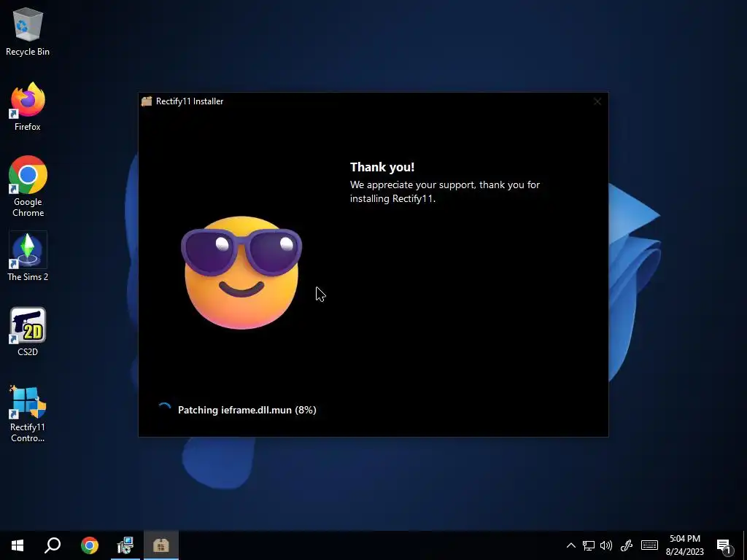Click Show Desktop strip at taskbar end
The width and height of the screenshot is (747, 560).
tap(745, 545)
